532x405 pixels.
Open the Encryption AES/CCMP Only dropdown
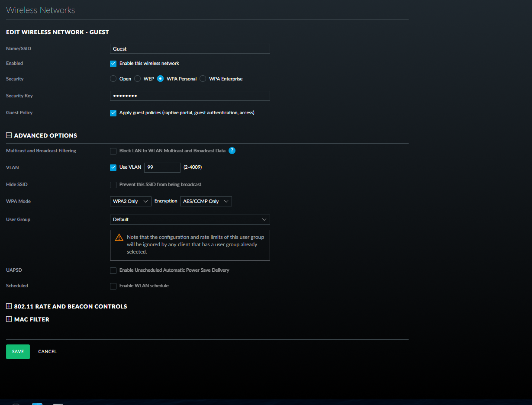[206, 201]
